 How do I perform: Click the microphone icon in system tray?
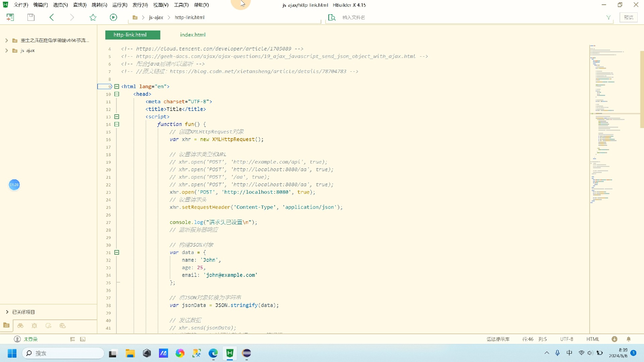coord(557,353)
